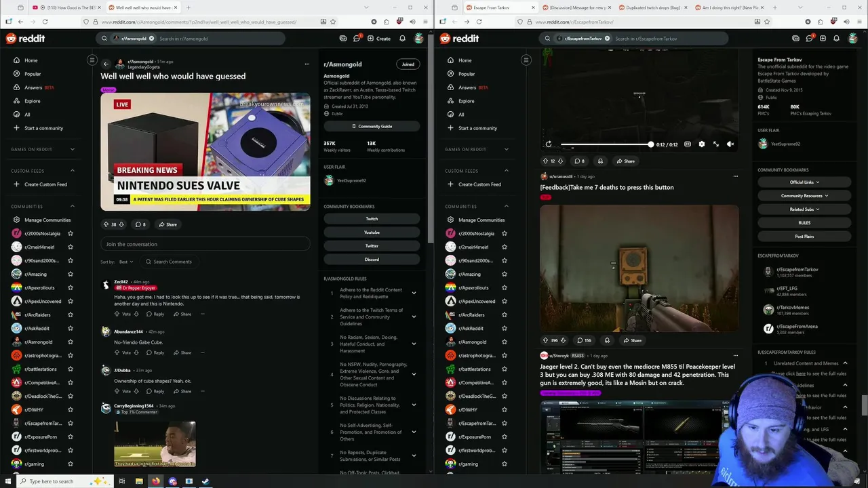
Task: Expand Asmongold rule 1 Reddit Content Policy
Action: coord(414,293)
